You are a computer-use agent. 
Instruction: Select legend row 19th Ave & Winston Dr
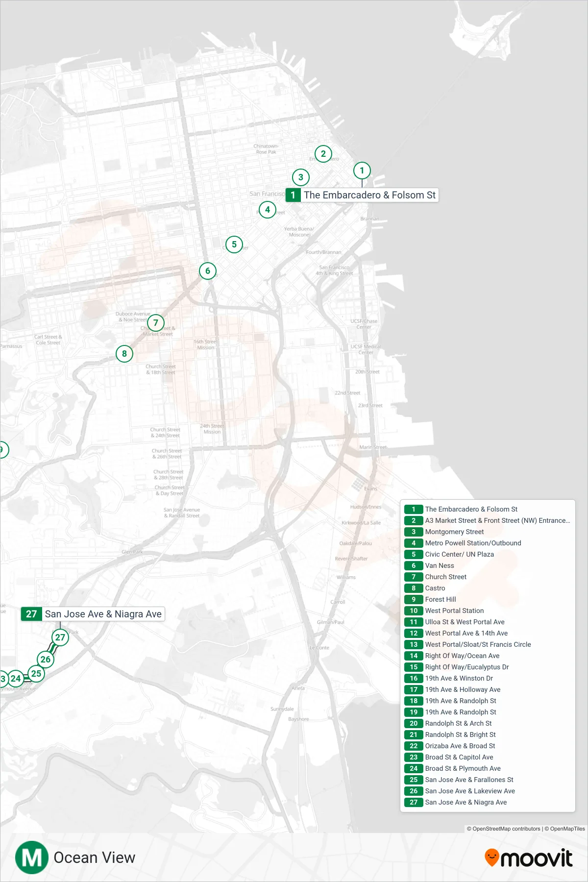[488, 678]
